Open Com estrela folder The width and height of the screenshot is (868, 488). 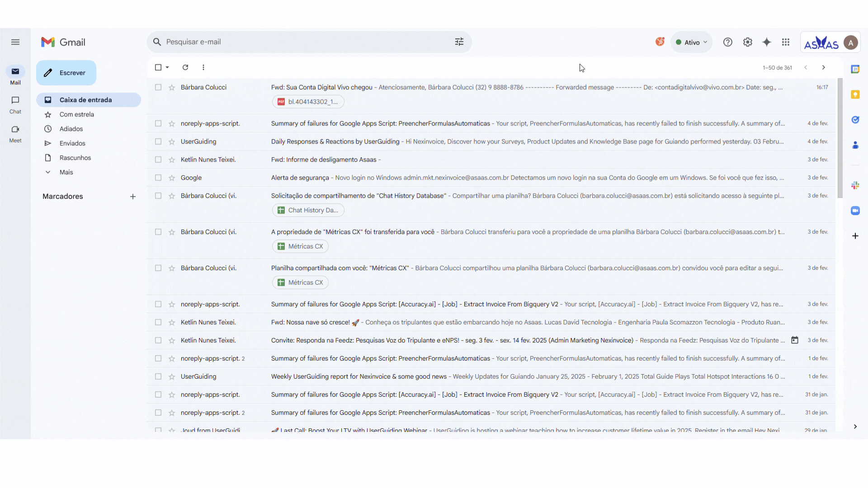coord(89,114)
